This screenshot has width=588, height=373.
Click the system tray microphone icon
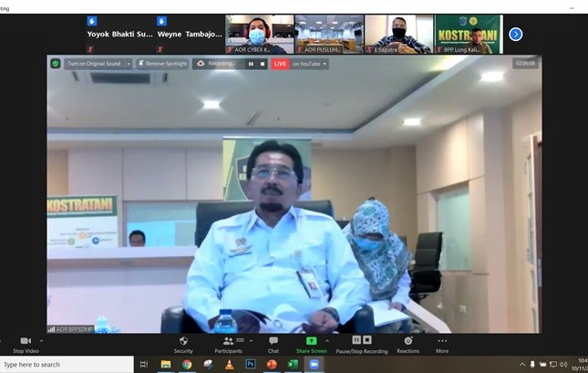532,365
